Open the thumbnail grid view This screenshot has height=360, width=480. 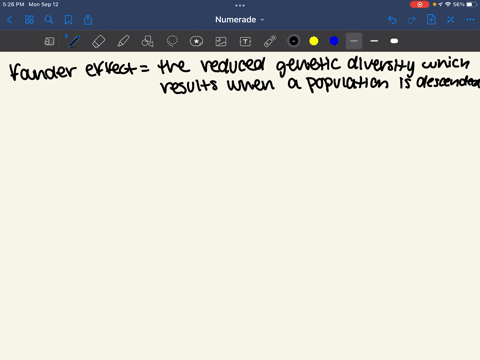pyautogui.click(x=29, y=20)
